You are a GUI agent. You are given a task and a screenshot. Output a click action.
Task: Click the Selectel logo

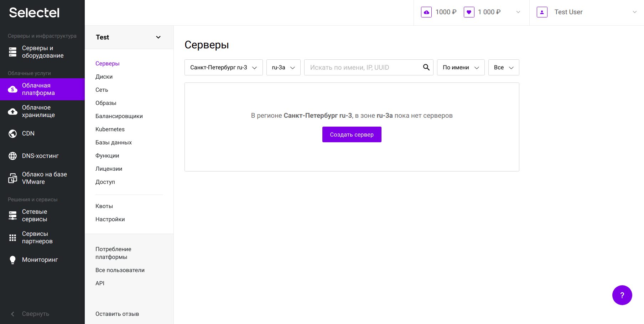(x=34, y=13)
